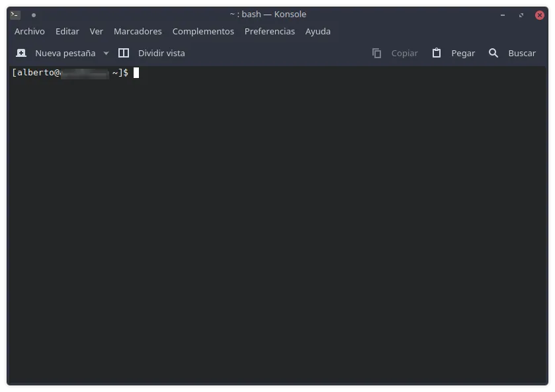Image resolution: width=555 pixels, height=392 pixels.
Task: Minimize the Konsole window
Action: [x=503, y=14]
